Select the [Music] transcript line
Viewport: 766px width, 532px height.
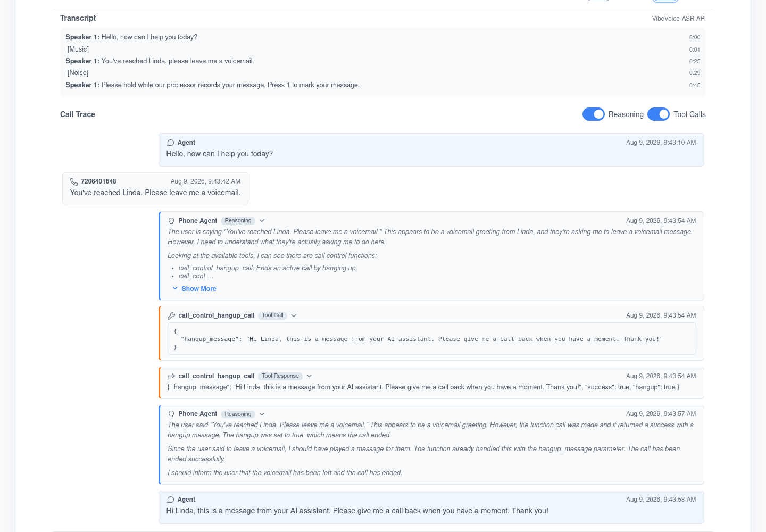pyautogui.click(x=383, y=49)
